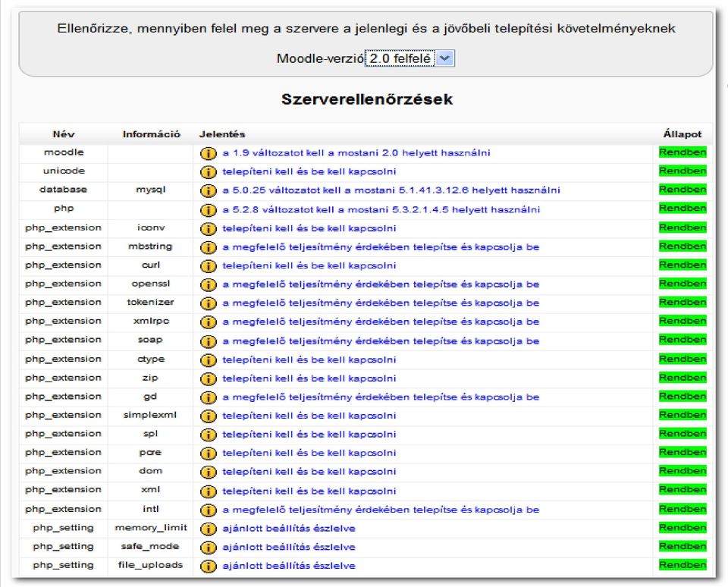
Task: Click the info icon in the moodle row
Action: click(208, 153)
